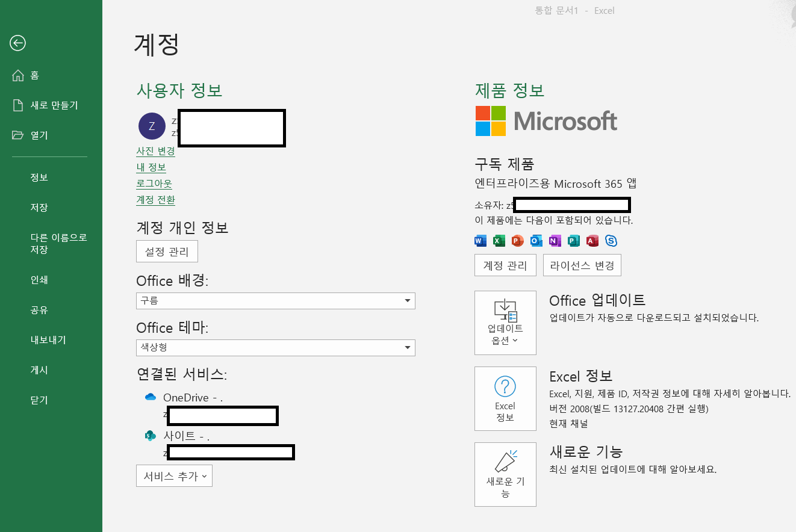Click the Skype app icon

tap(611, 241)
